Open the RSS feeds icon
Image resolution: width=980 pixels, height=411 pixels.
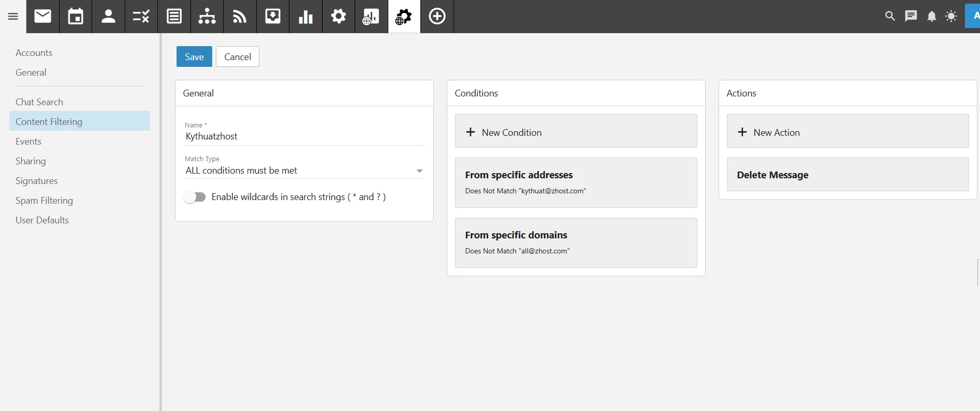(240, 17)
